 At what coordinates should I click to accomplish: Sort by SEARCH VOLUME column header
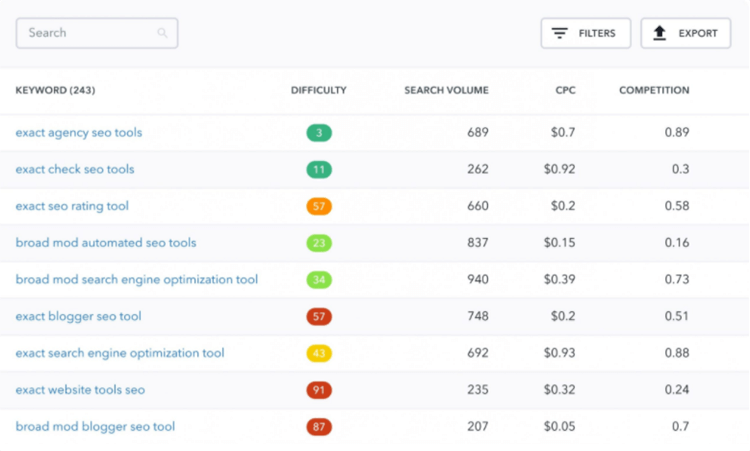point(446,90)
